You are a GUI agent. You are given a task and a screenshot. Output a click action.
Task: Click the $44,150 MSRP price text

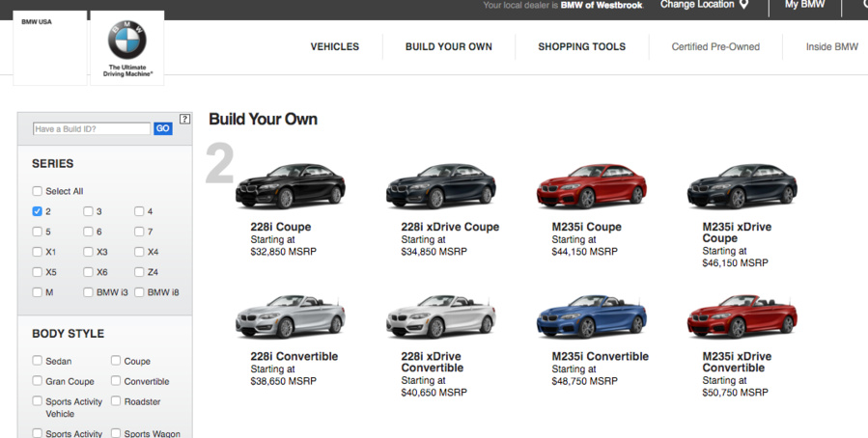pyautogui.click(x=584, y=252)
